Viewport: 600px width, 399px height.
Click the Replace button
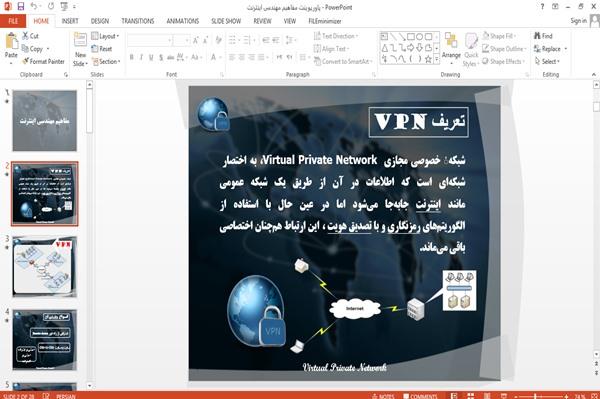click(x=548, y=49)
